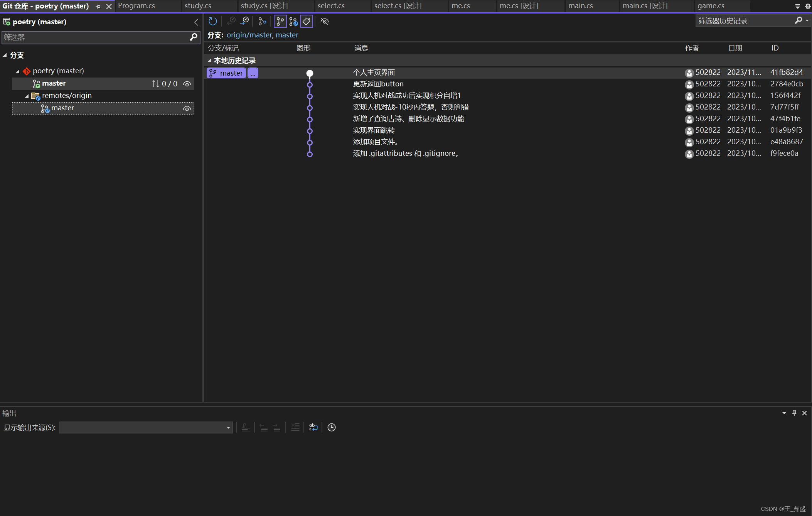Screen dimensions: 812x516
Task: Toggle eye icon on local master branch
Action: tap(187, 84)
